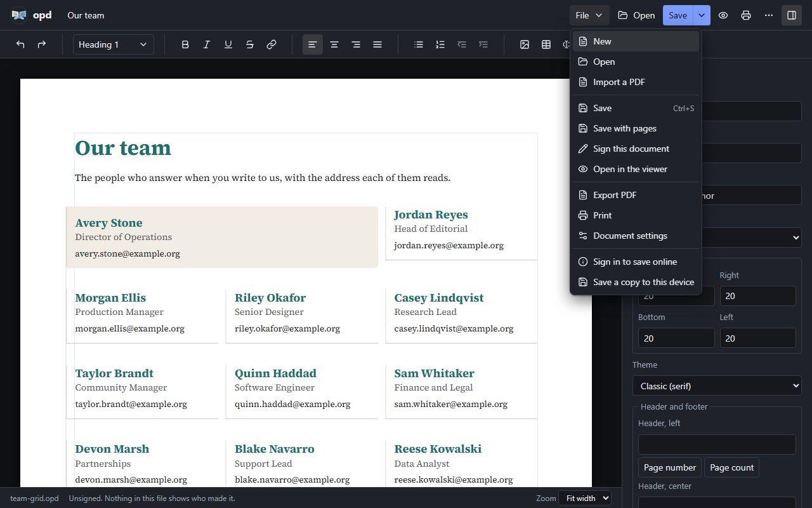Collapse the File dropdown menu button
The width and height of the screenshot is (812, 508).
tap(589, 15)
